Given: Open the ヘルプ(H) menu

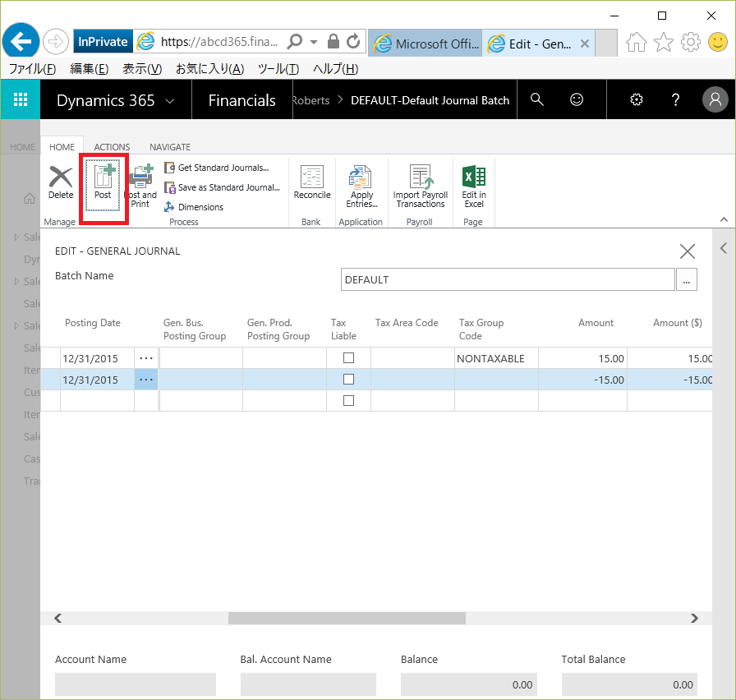Looking at the screenshot, I should coord(336,69).
